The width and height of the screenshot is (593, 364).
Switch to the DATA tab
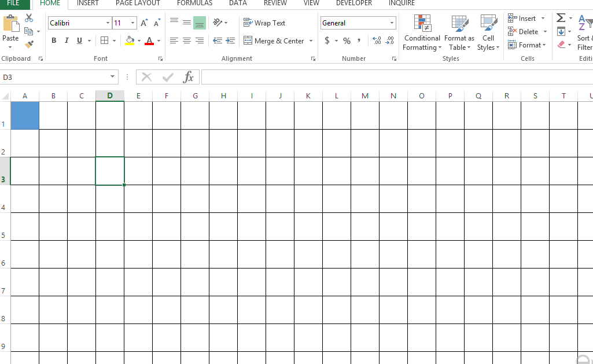238,3
